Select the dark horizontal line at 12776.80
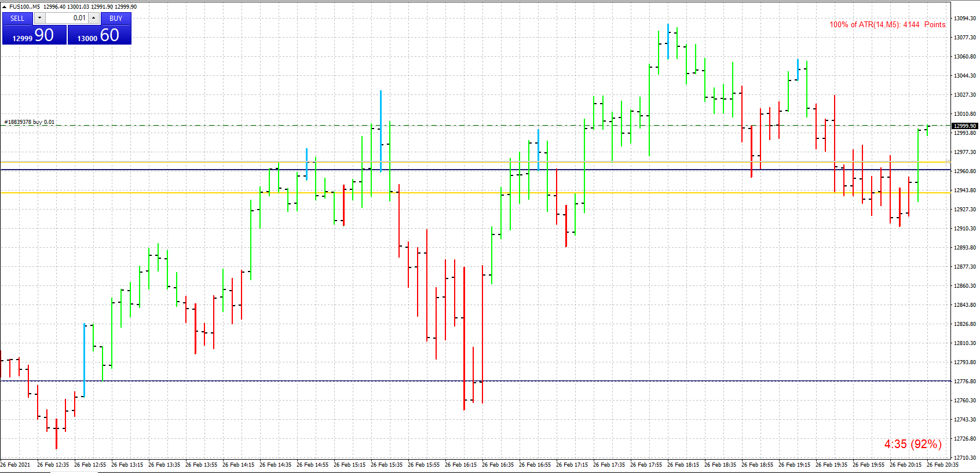The image size is (980, 473). (475, 381)
